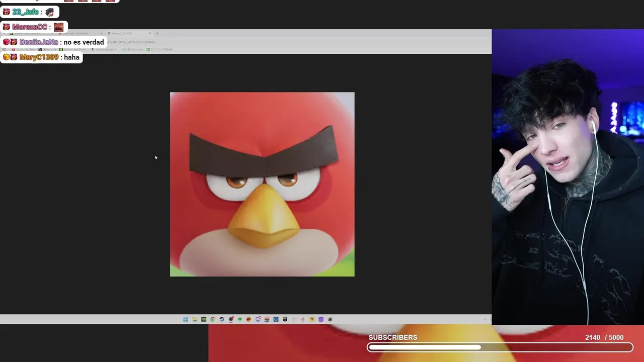Click chat username DoniiaJaNa
The height and width of the screenshot is (362, 644).
click(39, 42)
